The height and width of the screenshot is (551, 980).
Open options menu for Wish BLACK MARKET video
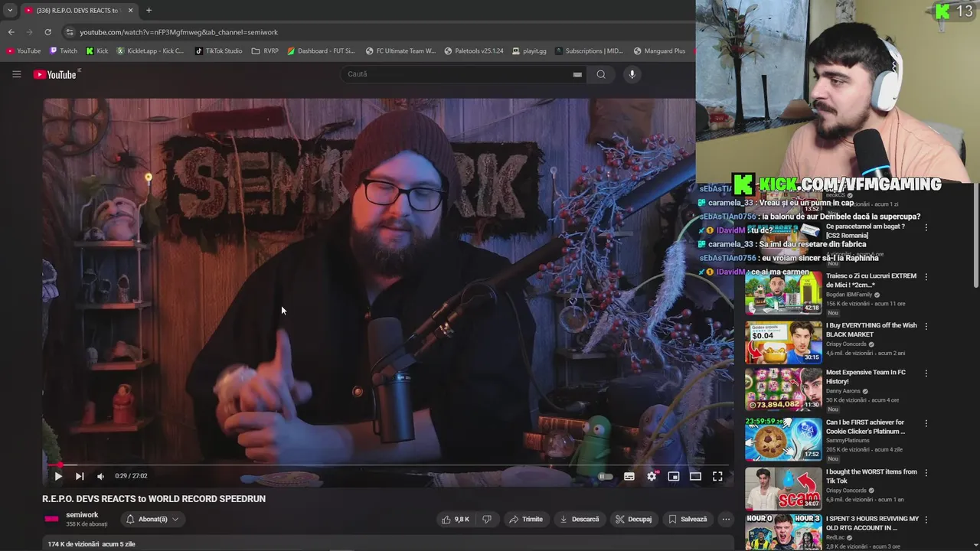(926, 326)
